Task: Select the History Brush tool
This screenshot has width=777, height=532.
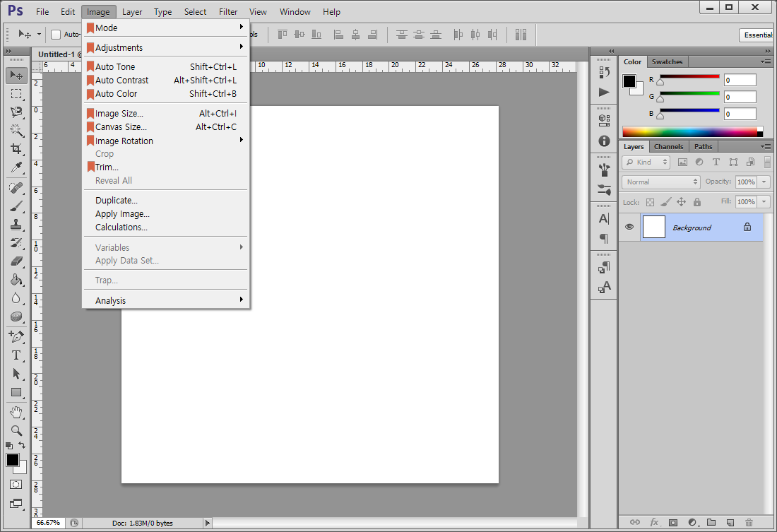Action: click(16, 243)
